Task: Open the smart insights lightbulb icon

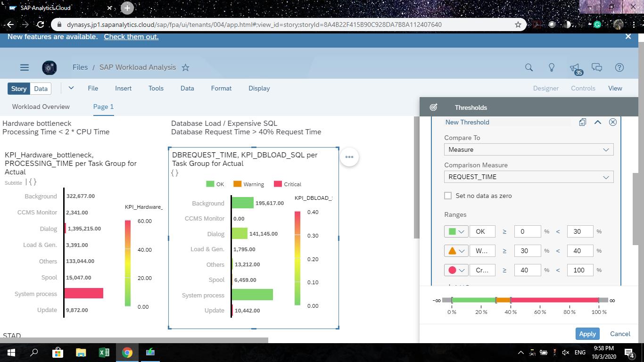Action: (552, 67)
